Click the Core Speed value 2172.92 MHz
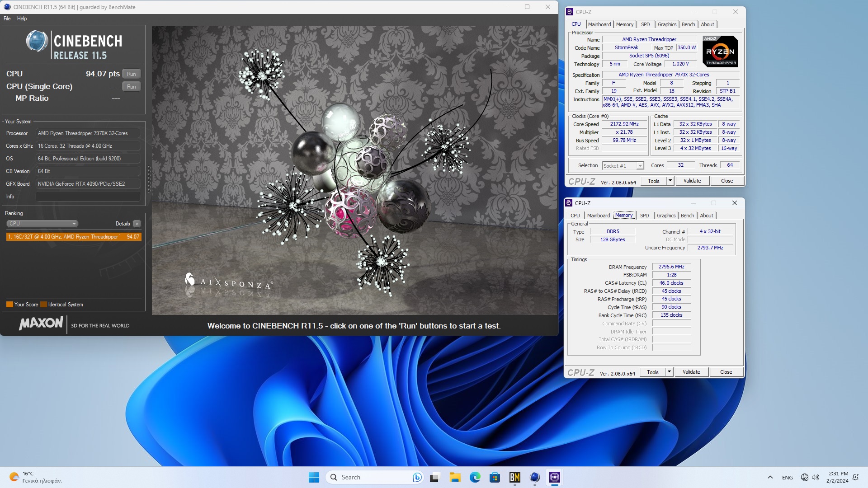 tap(624, 124)
